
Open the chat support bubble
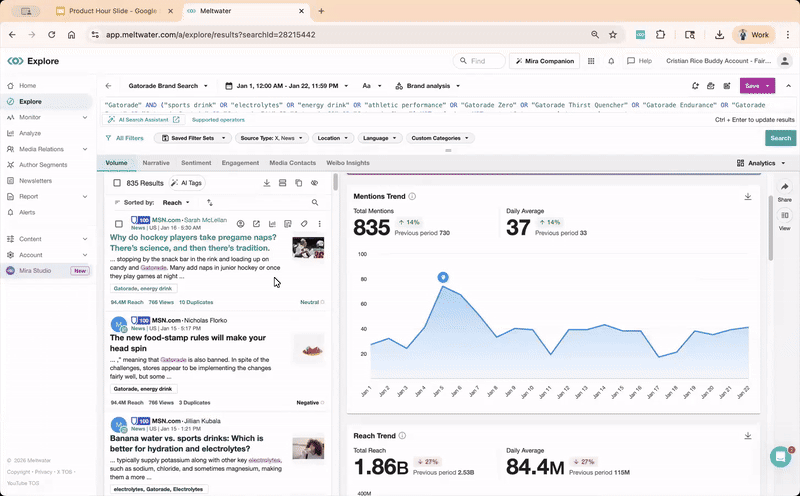tap(780, 457)
